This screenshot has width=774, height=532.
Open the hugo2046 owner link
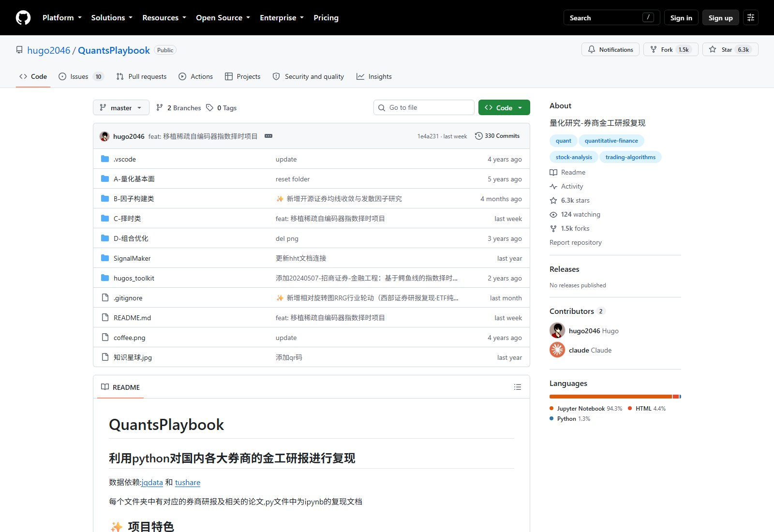49,50
